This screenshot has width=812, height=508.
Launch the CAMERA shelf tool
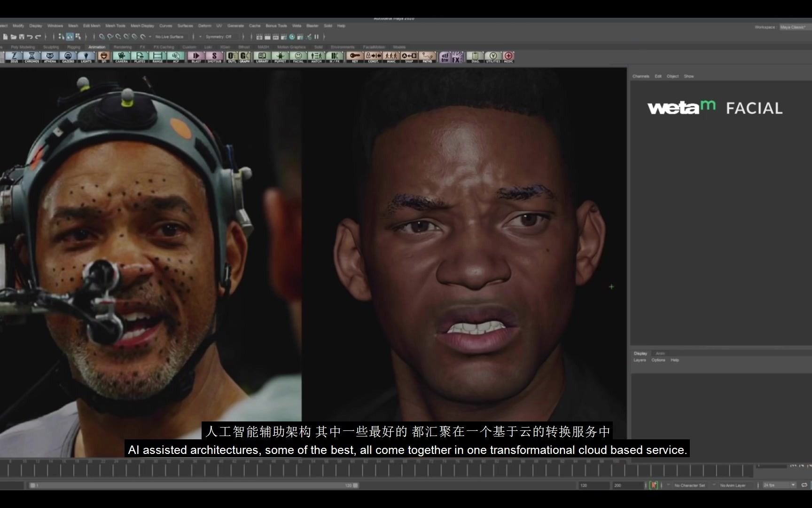[x=121, y=57]
